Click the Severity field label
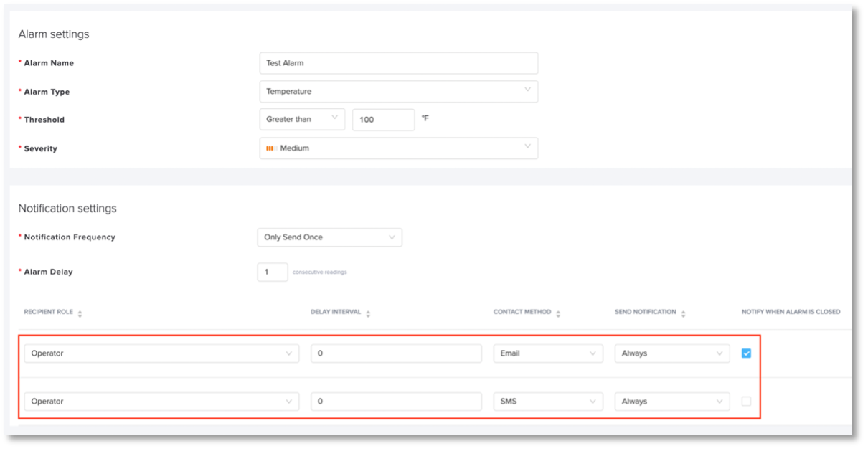 41,148
